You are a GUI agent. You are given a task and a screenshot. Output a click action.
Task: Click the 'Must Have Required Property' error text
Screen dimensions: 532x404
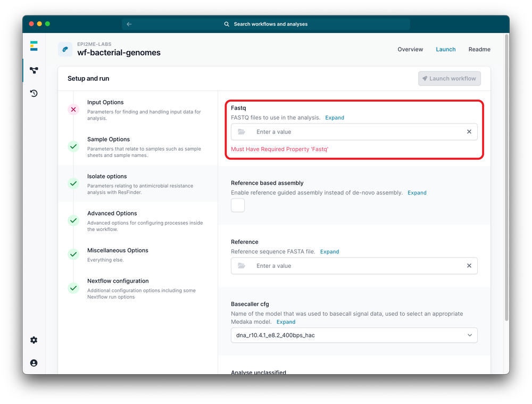tap(280, 150)
